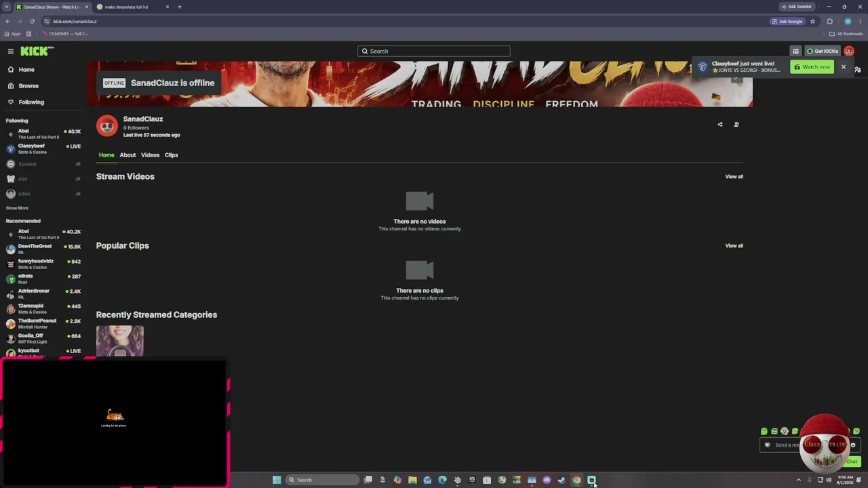Close the SanadClauz Stream browser tab
868x488 pixels.
tap(86, 7)
